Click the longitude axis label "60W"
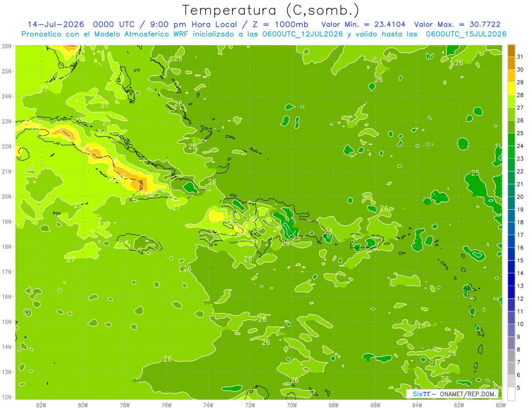The height and width of the screenshot is (411, 532). click(501, 405)
